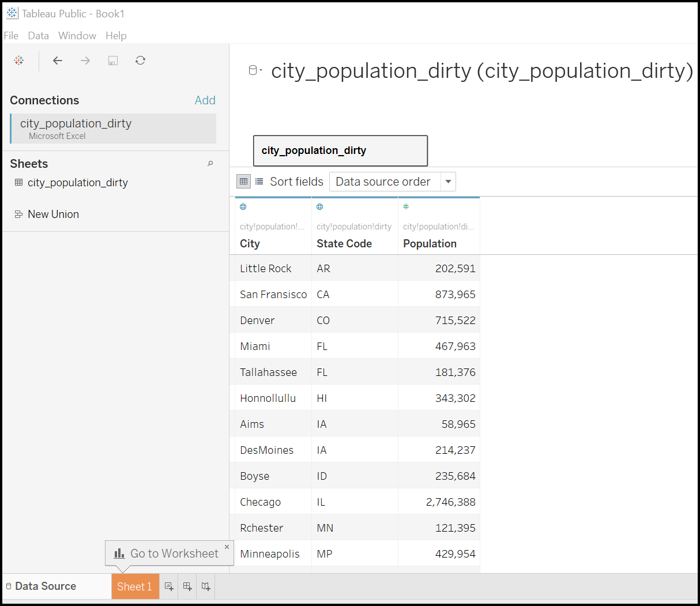Close the Go to Worksheet tooltip

tap(227, 547)
